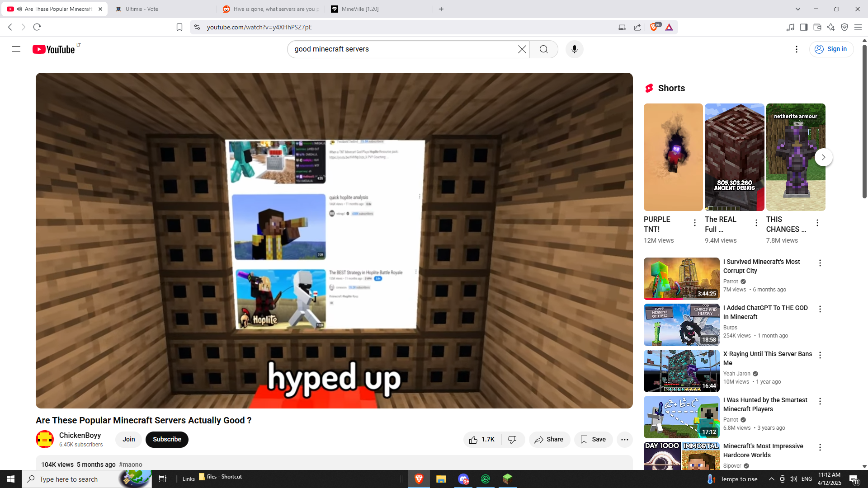Open X-Raying Until This Server Bans Me thumbnail

pyautogui.click(x=681, y=371)
